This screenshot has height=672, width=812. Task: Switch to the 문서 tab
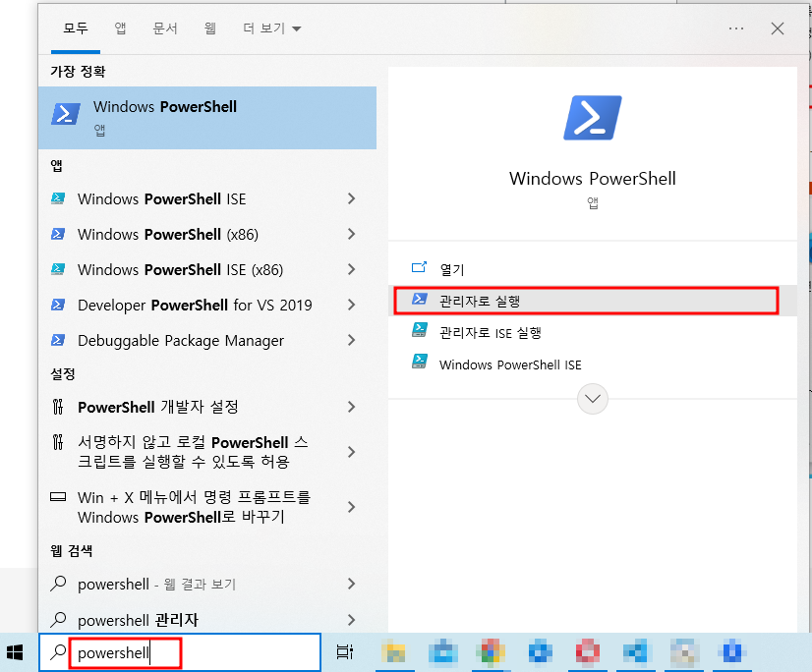tap(165, 28)
